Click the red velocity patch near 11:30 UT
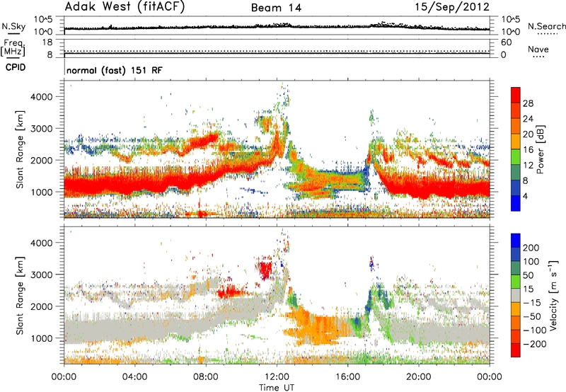 point(266,270)
